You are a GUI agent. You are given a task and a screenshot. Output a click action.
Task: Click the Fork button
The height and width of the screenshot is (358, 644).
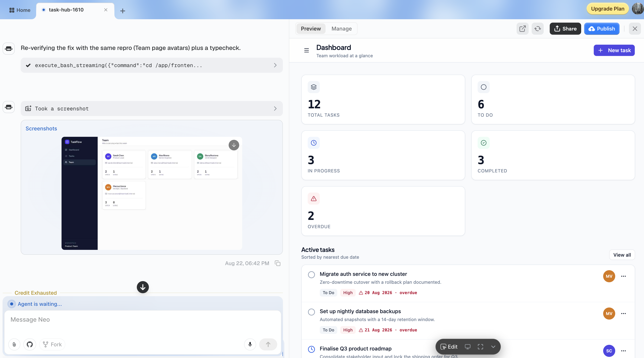[52, 344]
